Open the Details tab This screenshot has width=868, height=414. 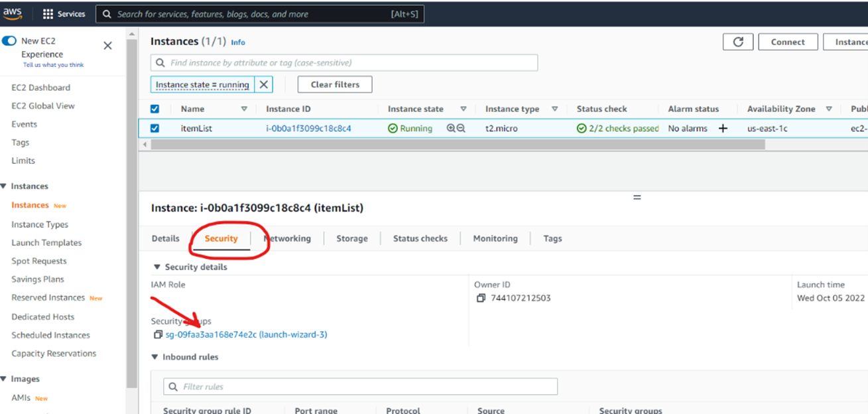166,239
